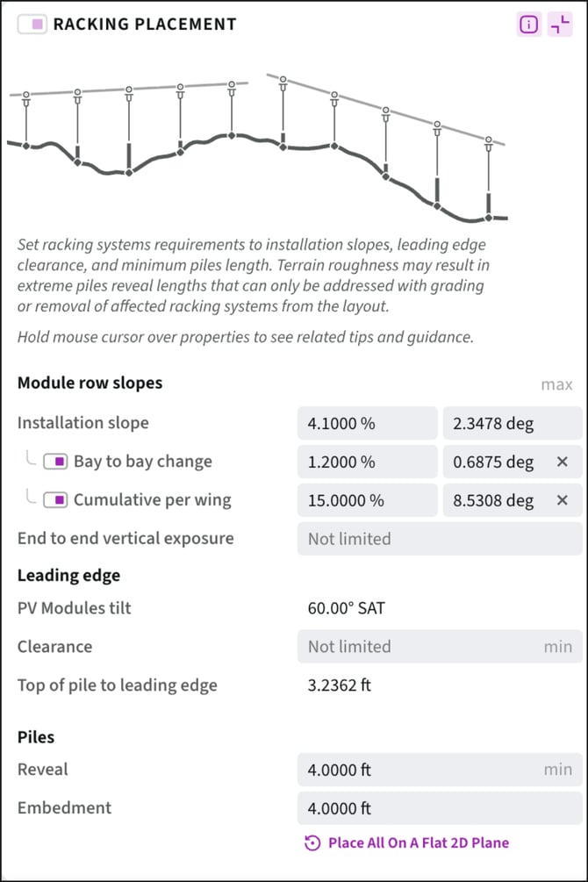Click the terrain racking diagram
588x882 pixels.
[x=257, y=149]
